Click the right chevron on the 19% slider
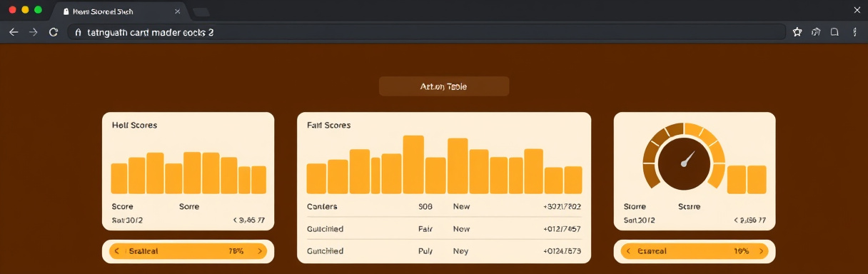The height and width of the screenshot is (274, 868). pos(762,251)
